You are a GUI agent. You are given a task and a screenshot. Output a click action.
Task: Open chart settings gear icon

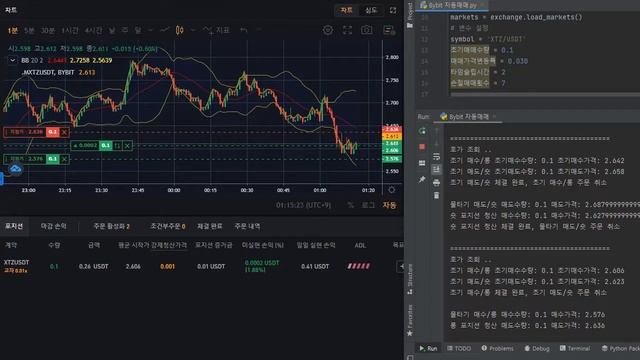point(328,30)
